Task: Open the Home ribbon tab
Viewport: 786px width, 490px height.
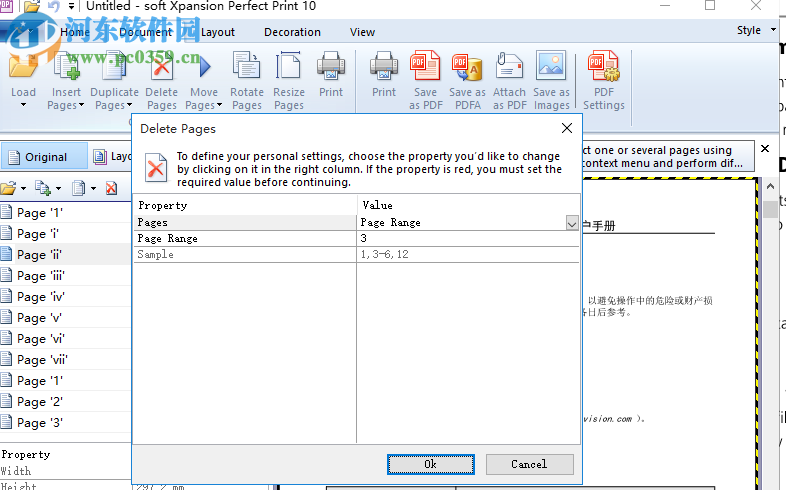Action: pos(75,32)
